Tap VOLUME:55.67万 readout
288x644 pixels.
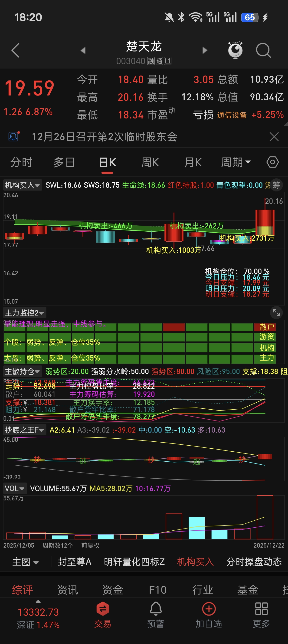(x=58, y=489)
